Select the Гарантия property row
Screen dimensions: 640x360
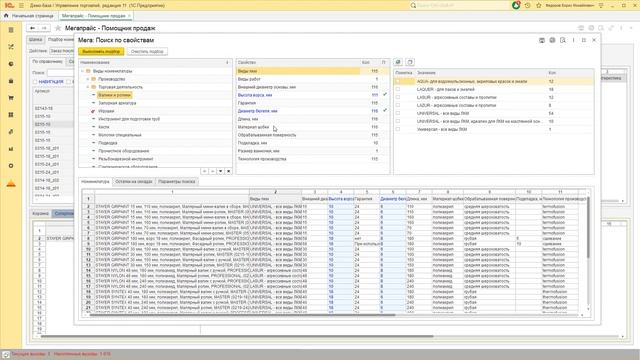[x=312, y=103]
